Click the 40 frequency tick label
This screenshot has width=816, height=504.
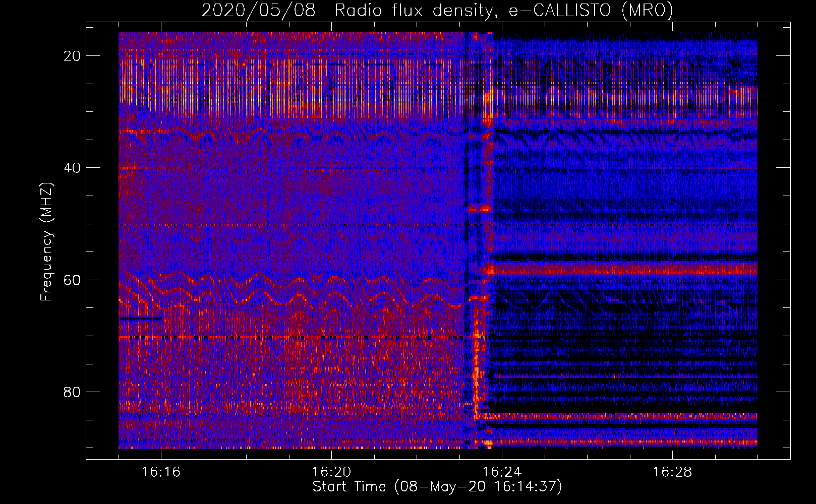pos(73,168)
